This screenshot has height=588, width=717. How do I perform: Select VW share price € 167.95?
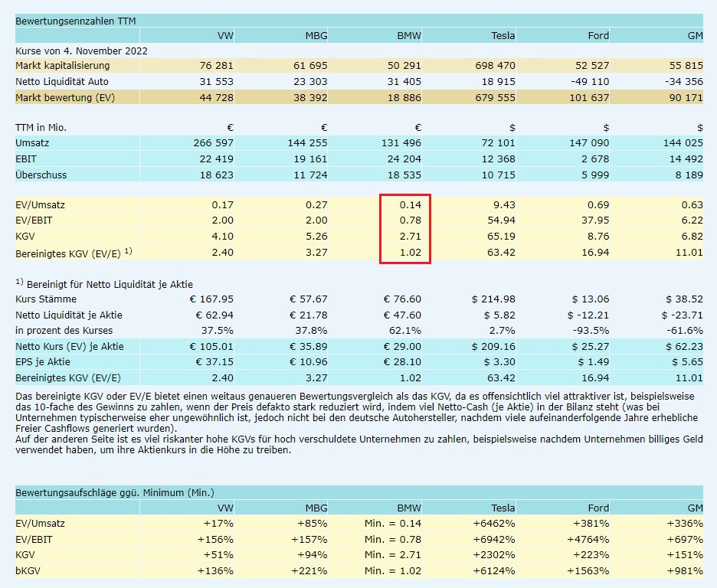coord(211,299)
